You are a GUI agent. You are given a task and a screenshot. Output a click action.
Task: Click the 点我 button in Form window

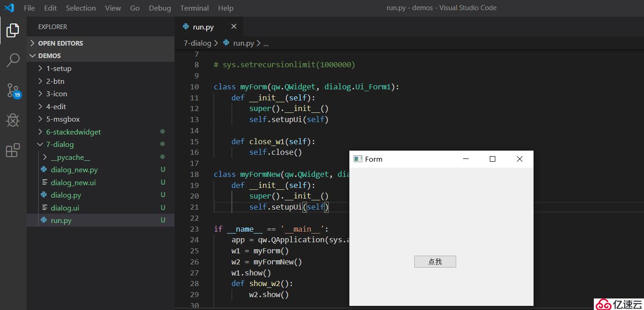pos(435,262)
